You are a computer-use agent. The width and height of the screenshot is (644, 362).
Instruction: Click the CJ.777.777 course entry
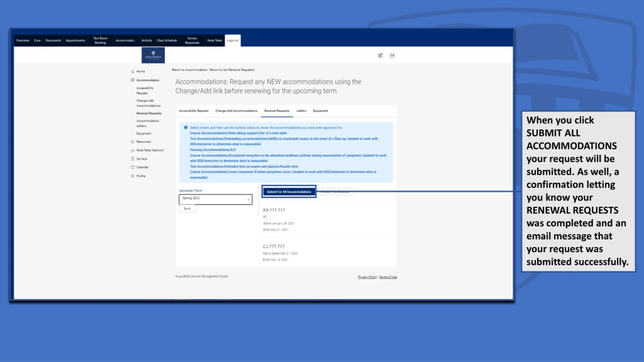pyautogui.click(x=273, y=247)
